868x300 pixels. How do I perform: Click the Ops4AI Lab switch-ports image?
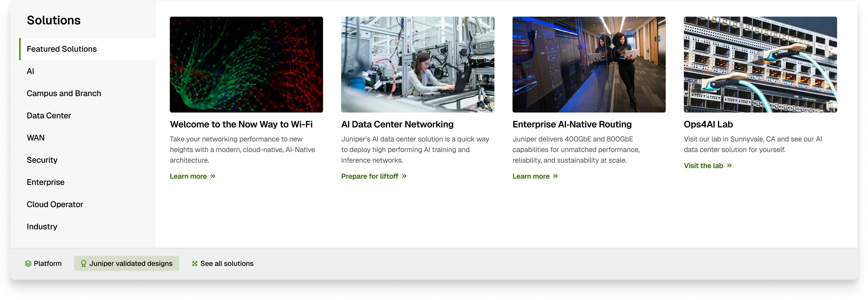point(760,65)
